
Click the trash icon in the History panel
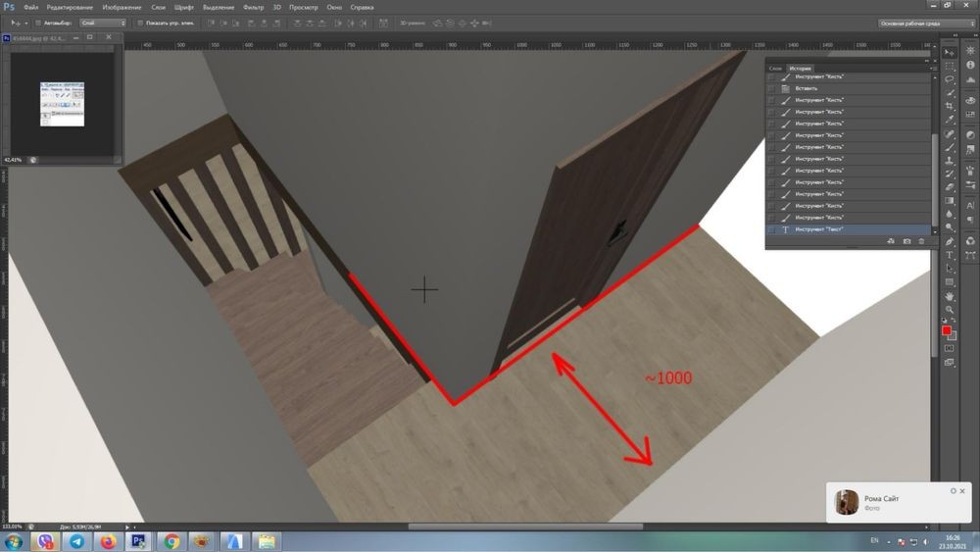921,240
